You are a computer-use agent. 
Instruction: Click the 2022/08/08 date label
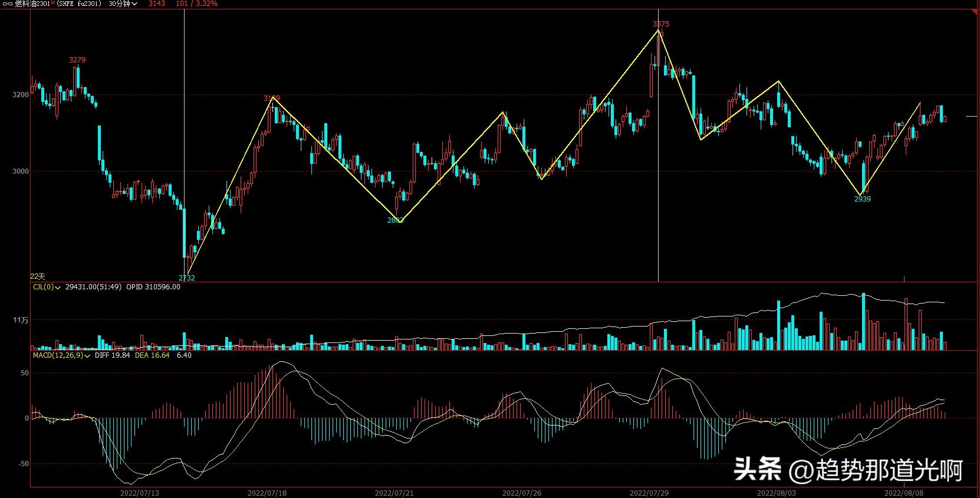904,493
